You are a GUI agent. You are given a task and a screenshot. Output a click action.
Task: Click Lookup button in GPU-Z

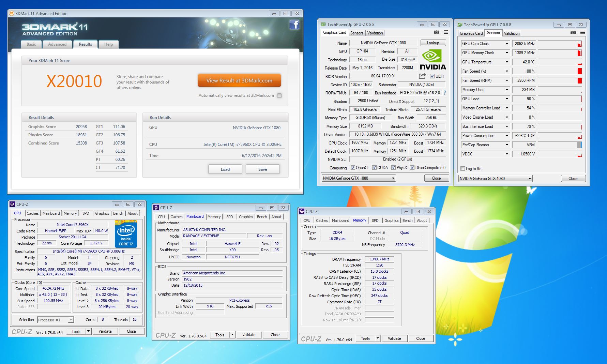click(433, 43)
